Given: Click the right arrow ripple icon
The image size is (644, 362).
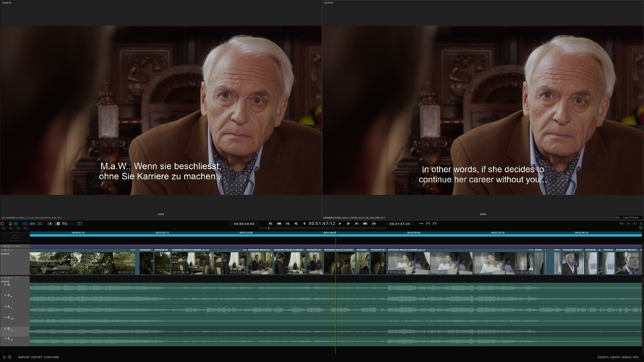Looking at the screenshot, I should pos(421,224).
